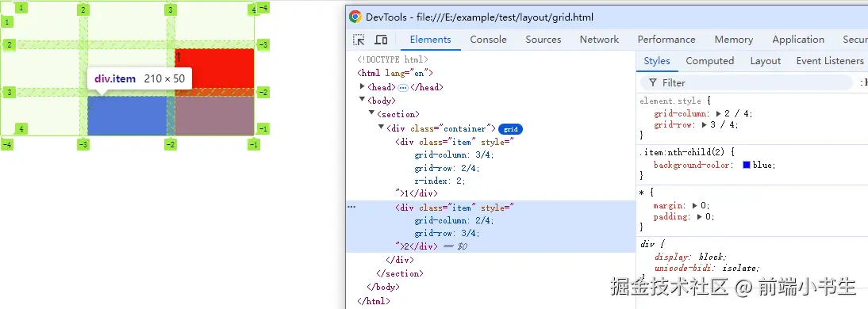Click the closing </section> tag
The height and width of the screenshot is (309, 868).
400,273
